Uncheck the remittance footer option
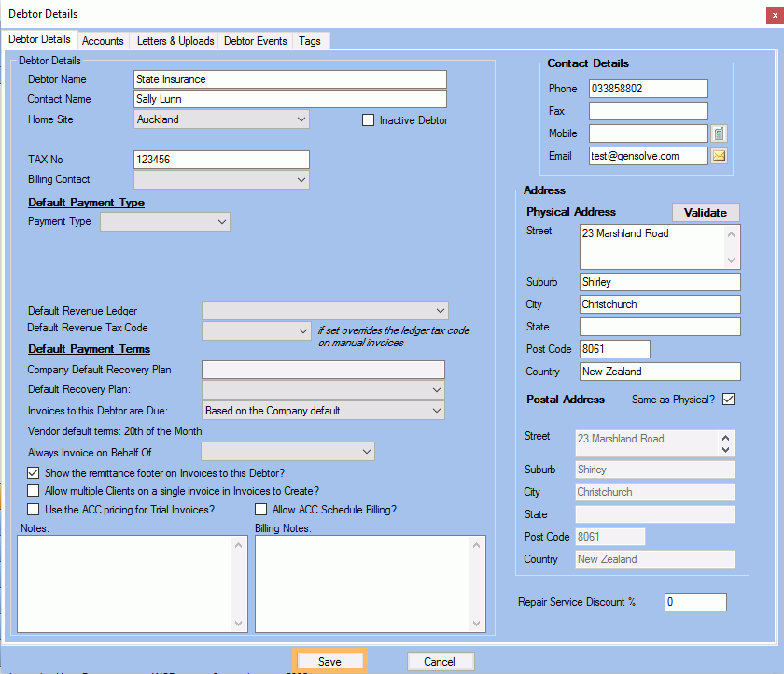The height and width of the screenshot is (674, 784). pos(33,473)
